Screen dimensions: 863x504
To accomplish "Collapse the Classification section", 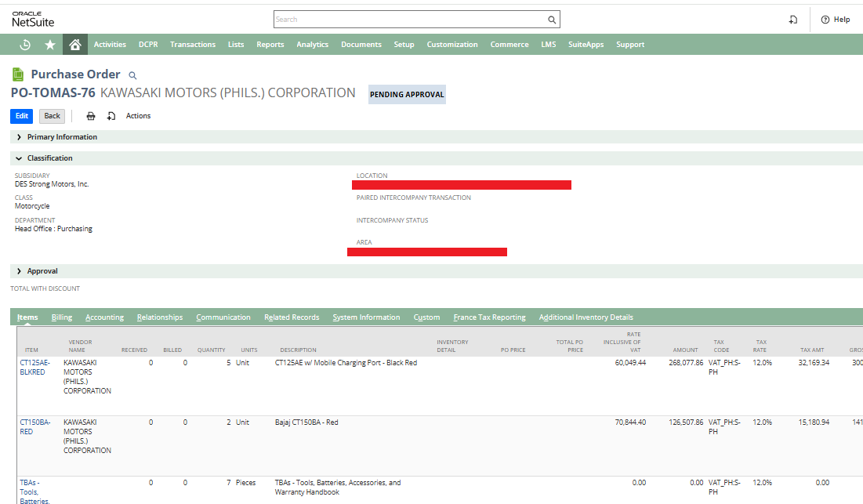I will [x=45, y=158].
